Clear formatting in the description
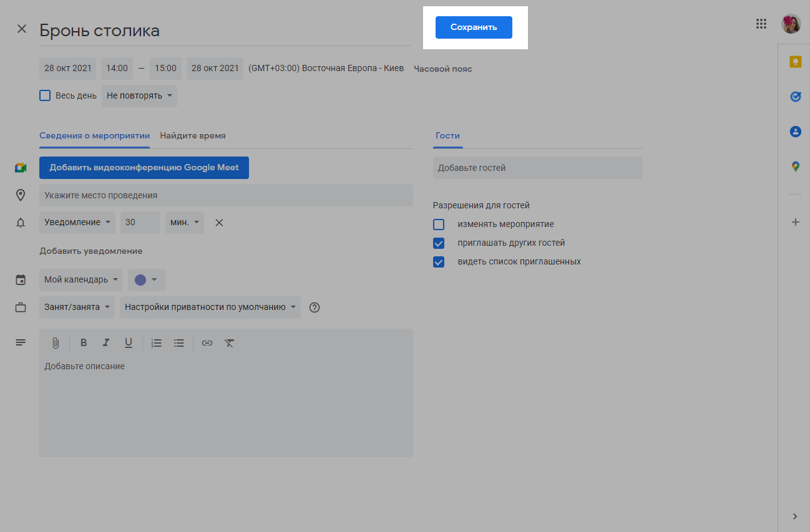The height and width of the screenshot is (532, 810). [x=230, y=343]
